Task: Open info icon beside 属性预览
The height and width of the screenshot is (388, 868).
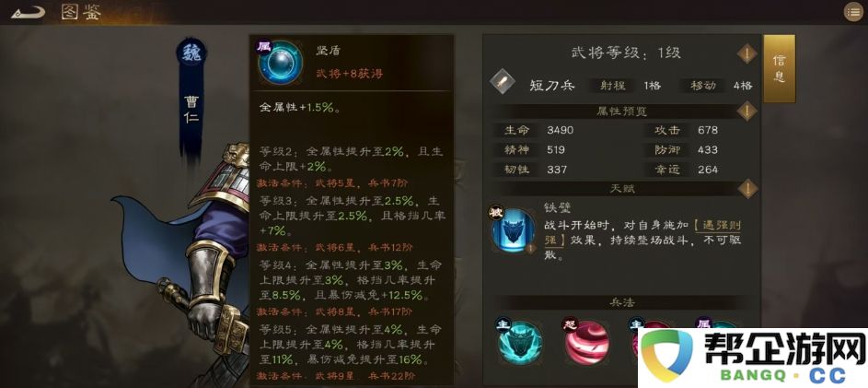Action: click(747, 111)
